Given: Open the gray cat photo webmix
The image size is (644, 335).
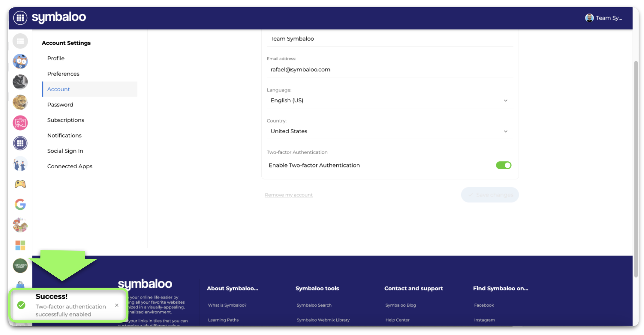Looking at the screenshot, I should pyautogui.click(x=20, y=82).
